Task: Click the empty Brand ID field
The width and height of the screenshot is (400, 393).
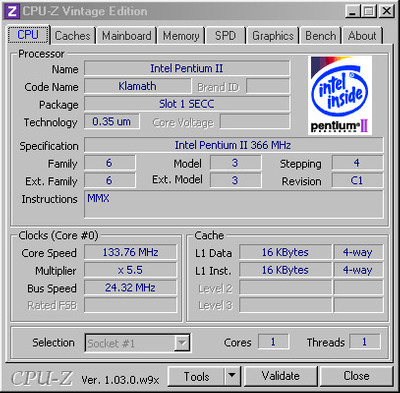Action: tap(268, 86)
